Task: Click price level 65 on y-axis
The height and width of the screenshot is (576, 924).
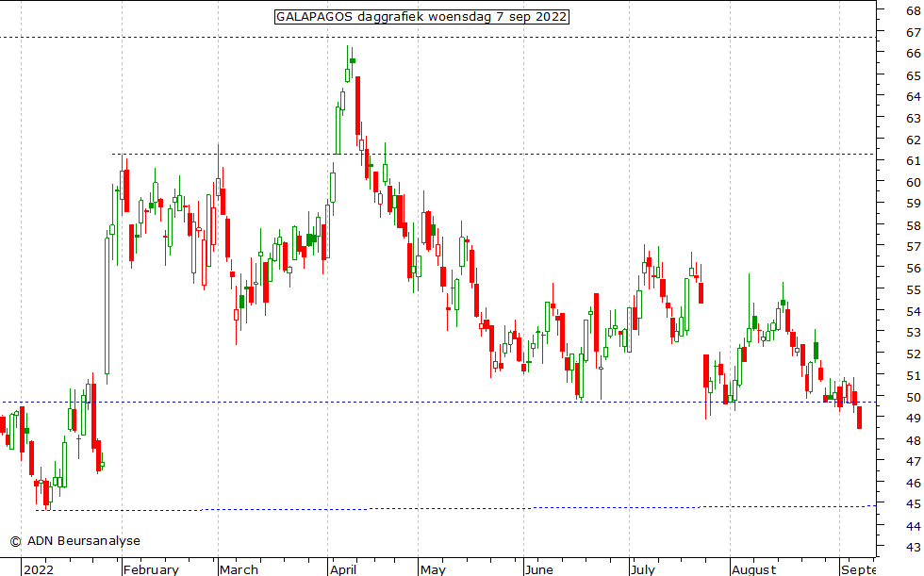Action: pos(914,75)
